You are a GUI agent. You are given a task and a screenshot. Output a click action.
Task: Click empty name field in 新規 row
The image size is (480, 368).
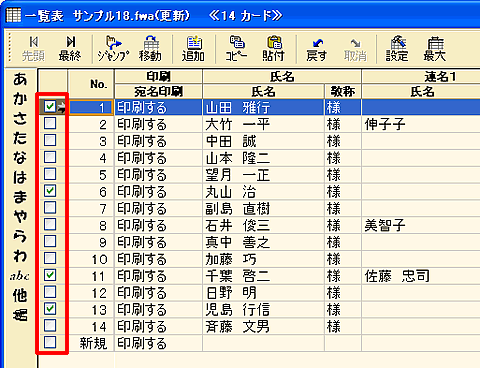tap(263, 343)
